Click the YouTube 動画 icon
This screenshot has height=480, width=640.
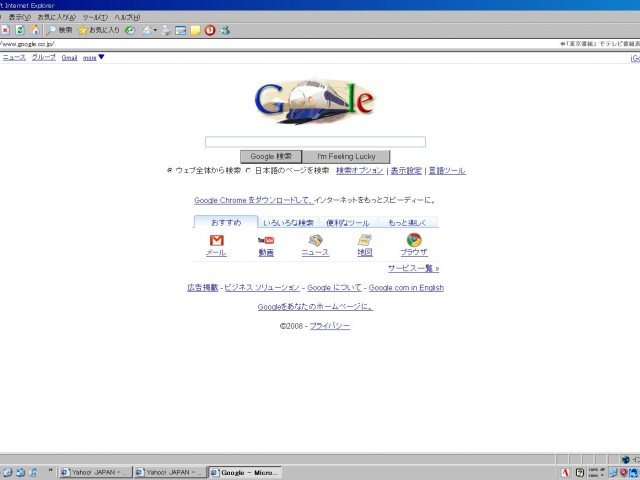coord(266,240)
